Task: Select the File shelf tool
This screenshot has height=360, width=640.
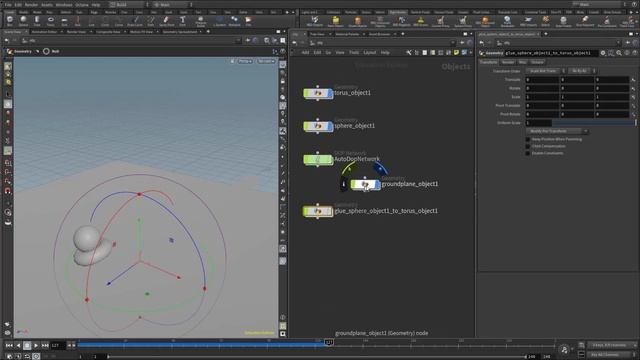Action: coord(248,20)
